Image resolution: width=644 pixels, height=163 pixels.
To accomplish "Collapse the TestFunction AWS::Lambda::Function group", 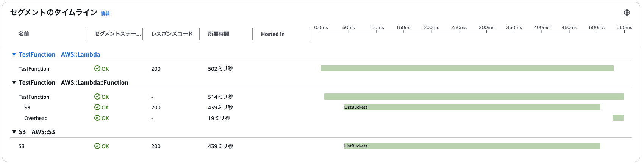I will pos(14,82).
